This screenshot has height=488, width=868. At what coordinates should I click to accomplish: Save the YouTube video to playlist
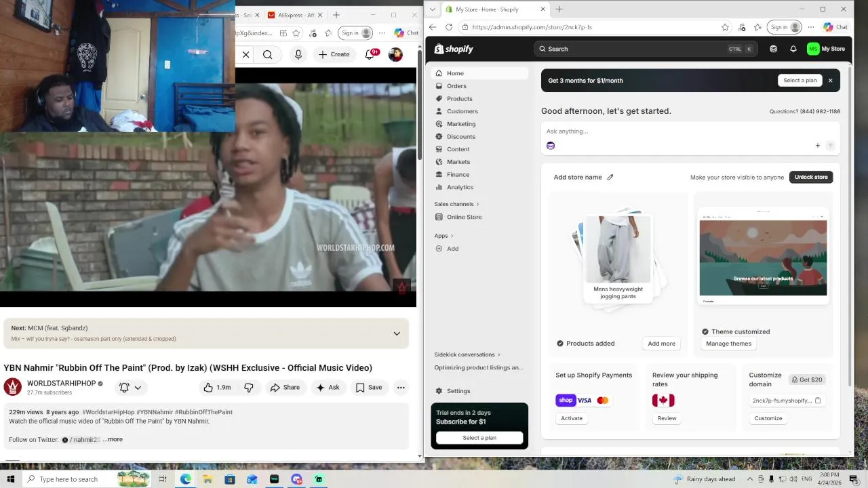pyautogui.click(x=369, y=387)
